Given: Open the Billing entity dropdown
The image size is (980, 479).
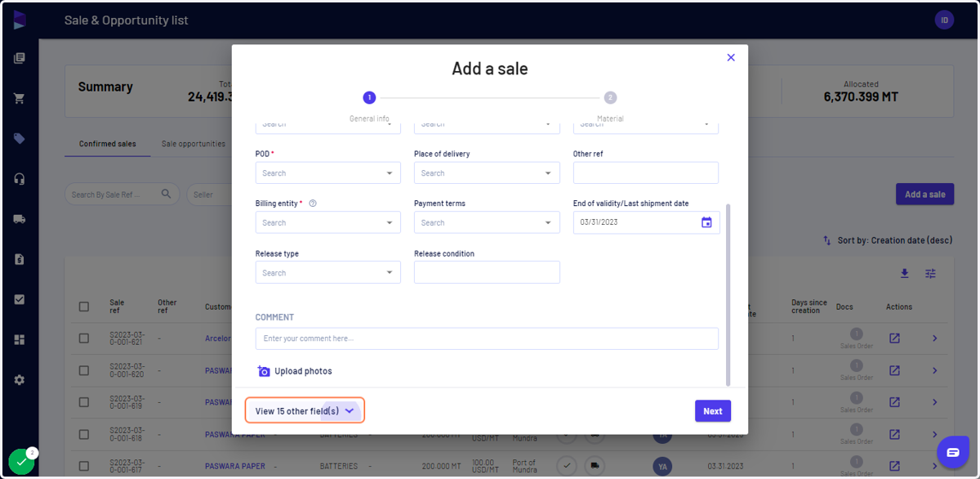Looking at the screenshot, I should coord(327,222).
